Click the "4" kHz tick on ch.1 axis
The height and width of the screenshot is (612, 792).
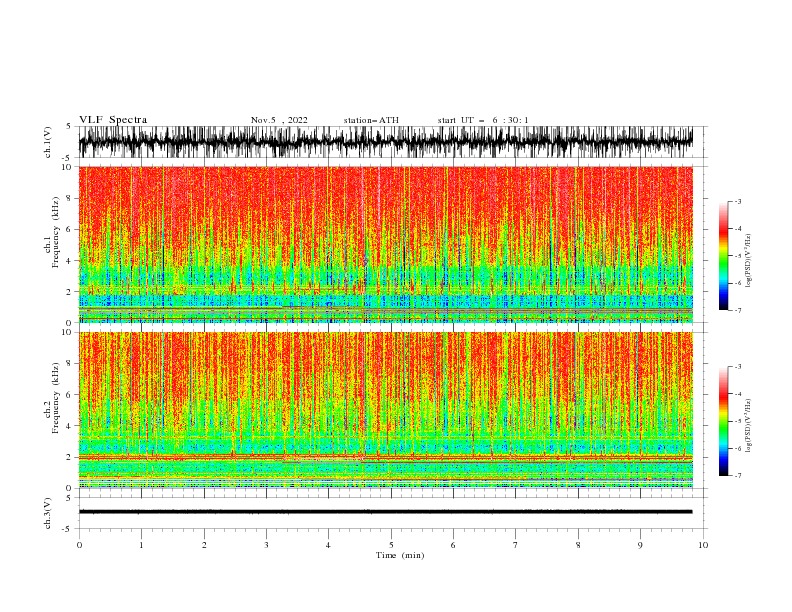(x=70, y=261)
